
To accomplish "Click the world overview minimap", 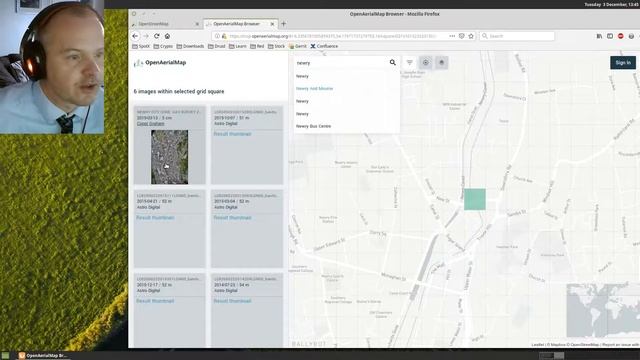I will coord(603,311).
